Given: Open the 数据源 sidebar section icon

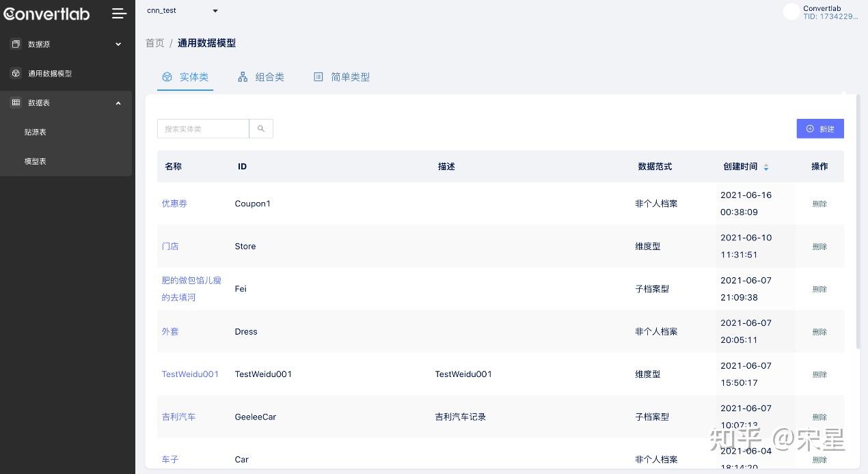Looking at the screenshot, I should click(15, 44).
